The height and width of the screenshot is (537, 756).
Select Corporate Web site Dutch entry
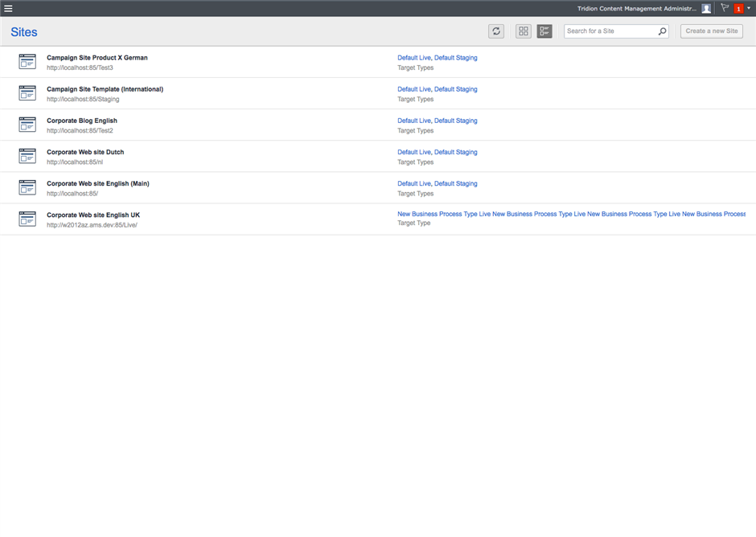(85, 152)
